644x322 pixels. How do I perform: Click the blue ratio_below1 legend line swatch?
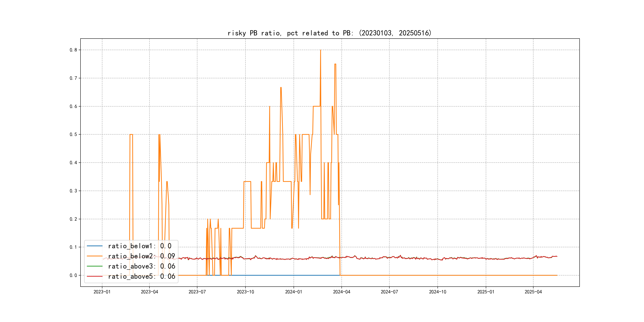point(94,246)
